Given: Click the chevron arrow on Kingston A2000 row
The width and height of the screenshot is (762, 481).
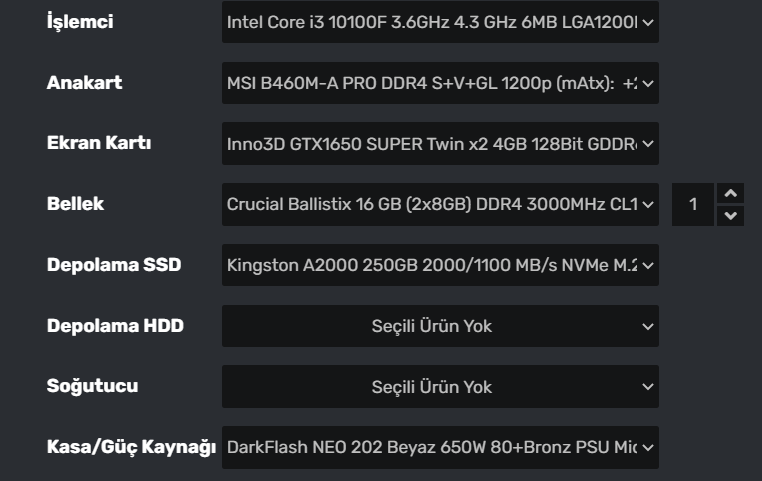Looking at the screenshot, I should (648, 265).
